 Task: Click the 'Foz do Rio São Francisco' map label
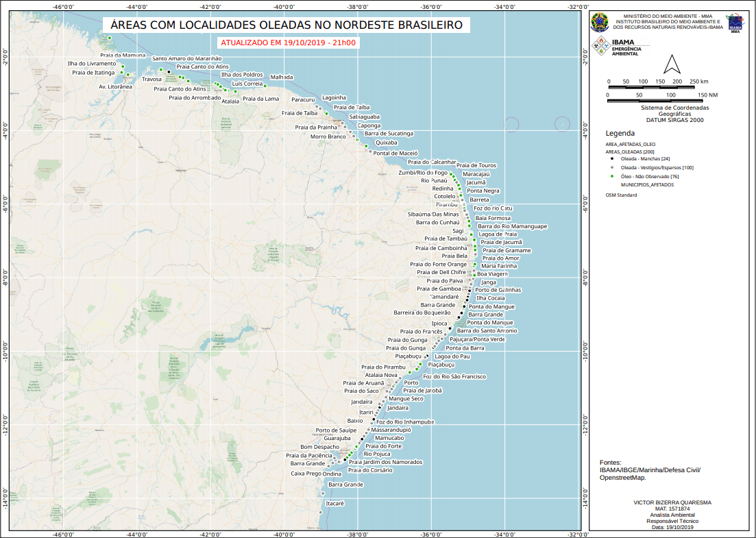455,376
